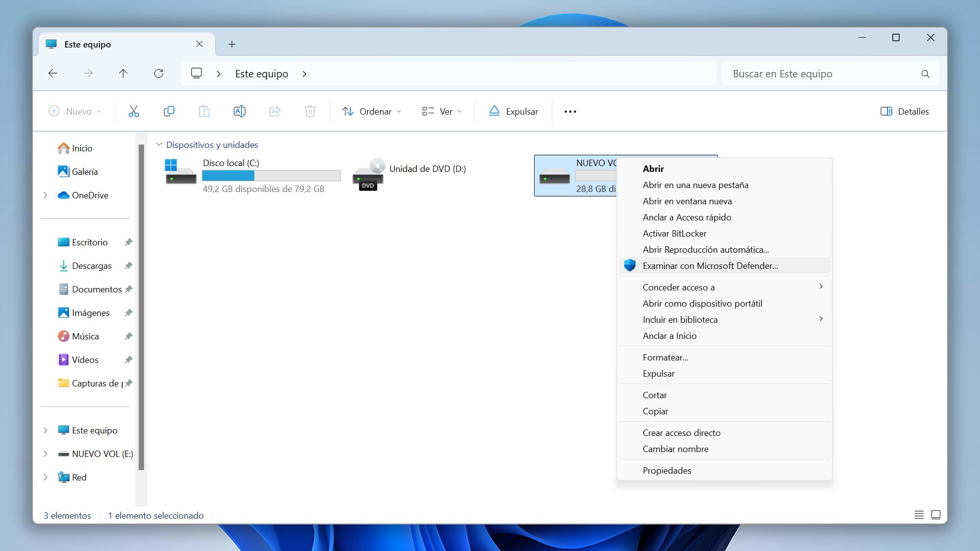This screenshot has height=551, width=980.
Task: Open the See more three-dots menu
Action: click(570, 112)
